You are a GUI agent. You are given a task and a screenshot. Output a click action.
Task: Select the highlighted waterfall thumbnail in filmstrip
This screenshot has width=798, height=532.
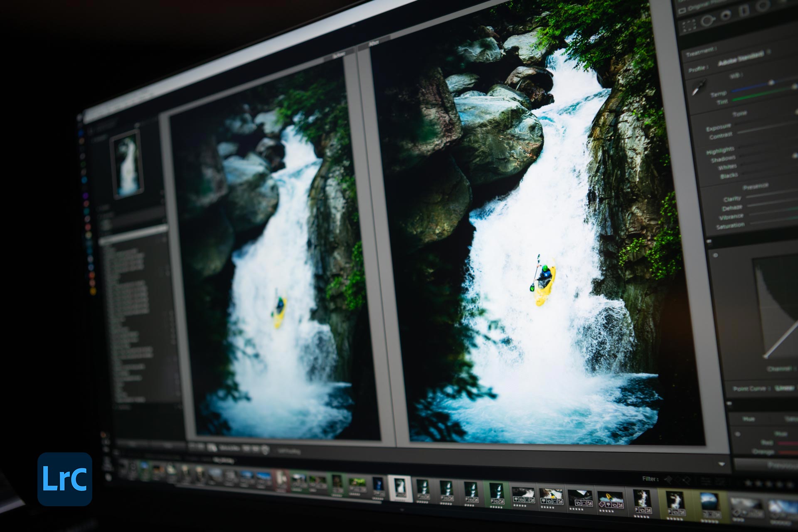point(400,488)
